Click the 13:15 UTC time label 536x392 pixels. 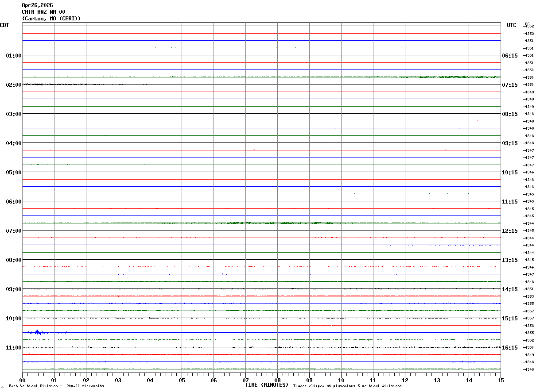510,260
